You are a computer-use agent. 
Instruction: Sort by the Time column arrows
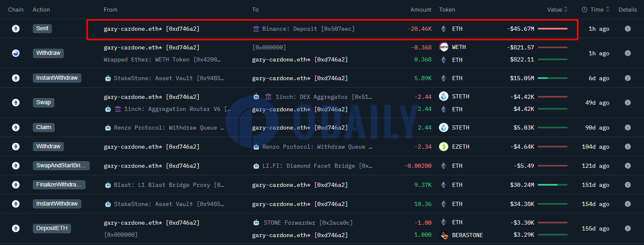[608, 10]
